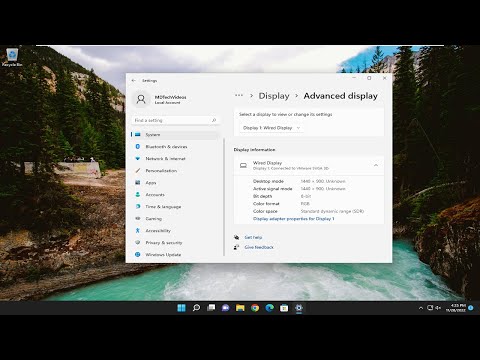Viewport: 480px width, 360px height.
Task: Click the Accessibility figure icon
Action: (138, 230)
